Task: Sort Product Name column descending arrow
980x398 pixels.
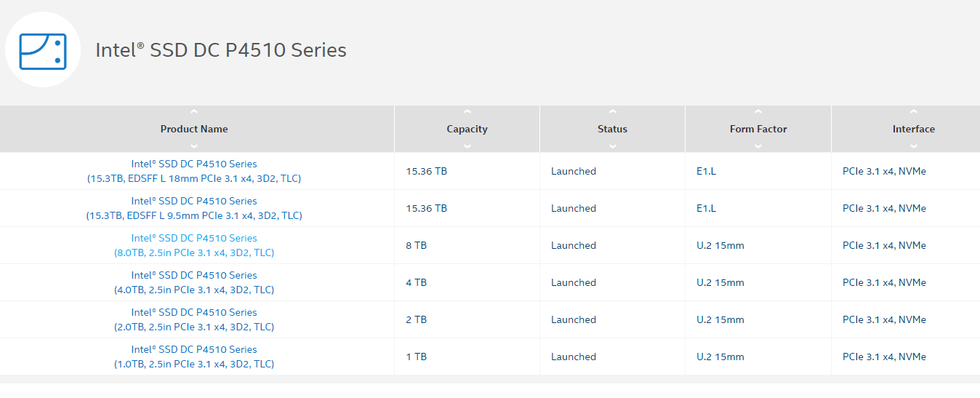Action: (193, 146)
